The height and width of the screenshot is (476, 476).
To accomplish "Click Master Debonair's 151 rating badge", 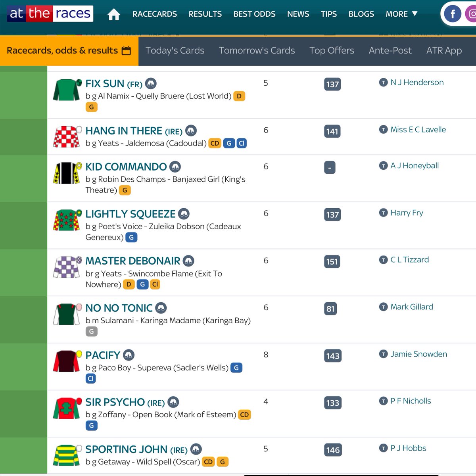I will (x=332, y=262).
